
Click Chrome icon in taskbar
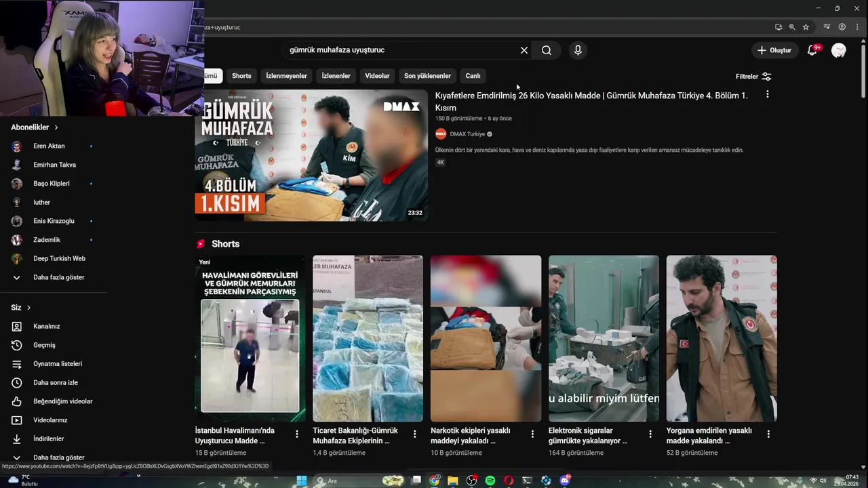click(435, 481)
